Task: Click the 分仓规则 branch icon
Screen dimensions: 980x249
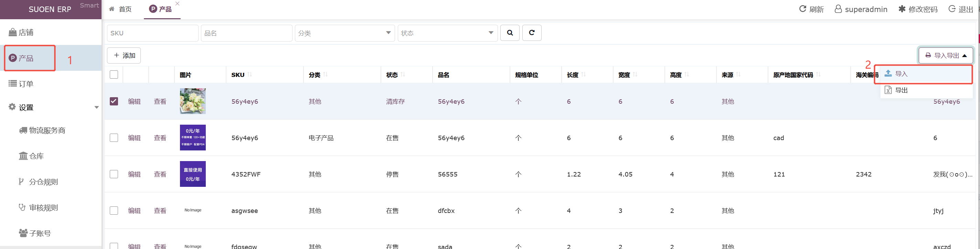Action: 21,181
